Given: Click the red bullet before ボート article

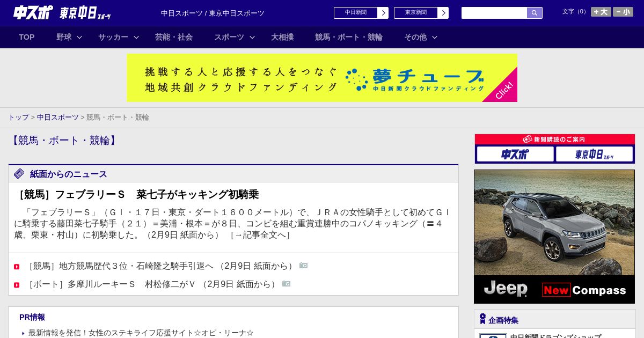Looking at the screenshot, I should 17,285.
